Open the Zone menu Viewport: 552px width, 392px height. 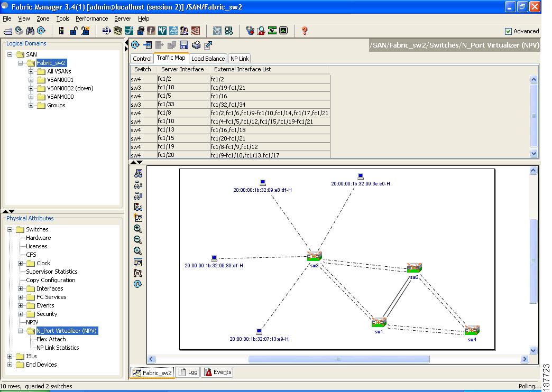[42, 18]
